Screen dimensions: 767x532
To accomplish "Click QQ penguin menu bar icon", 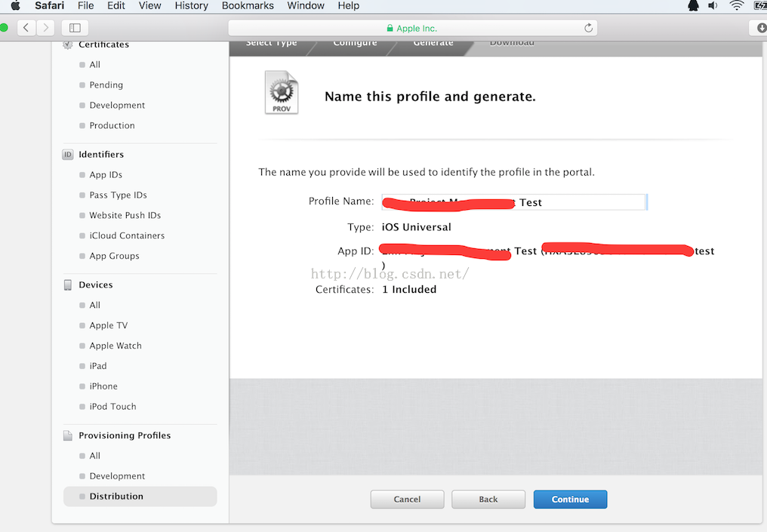I will pyautogui.click(x=693, y=6).
